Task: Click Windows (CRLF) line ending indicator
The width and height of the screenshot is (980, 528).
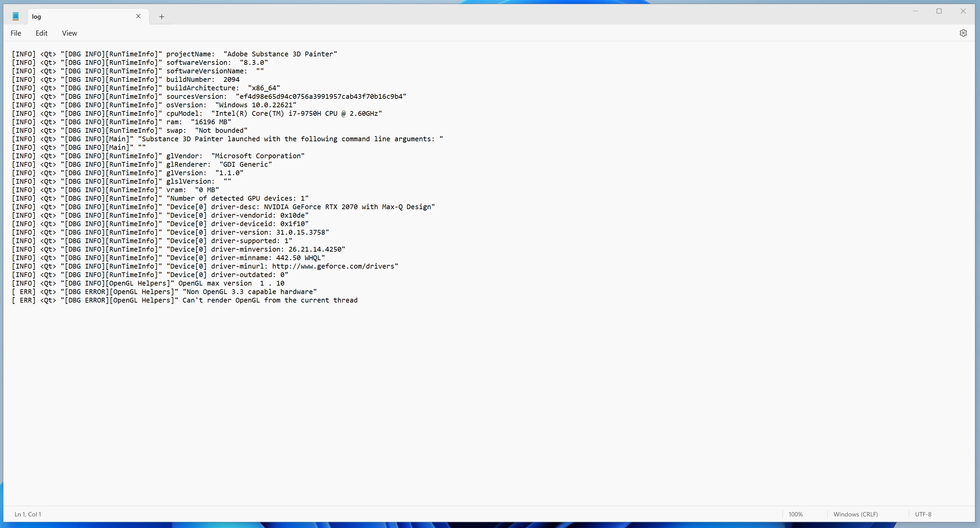Action: pyautogui.click(x=856, y=514)
